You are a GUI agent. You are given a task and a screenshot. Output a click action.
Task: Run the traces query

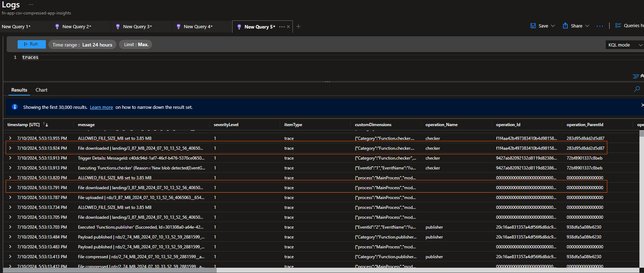click(31, 44)
